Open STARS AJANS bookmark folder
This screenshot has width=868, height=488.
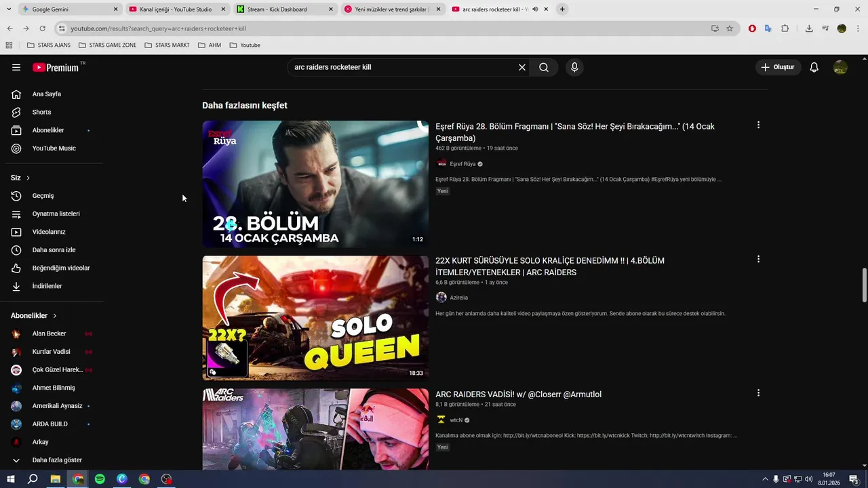pyautogui.click(x=49, y=45)
